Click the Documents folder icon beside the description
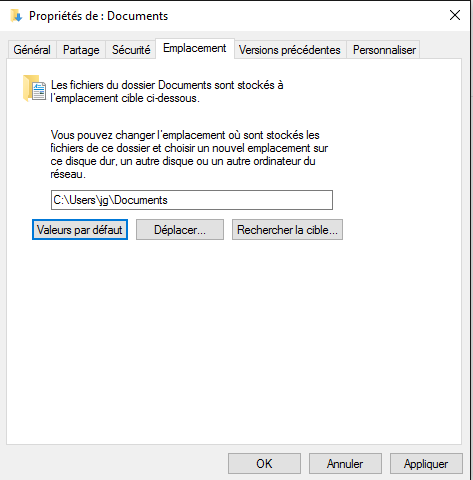 34,89
